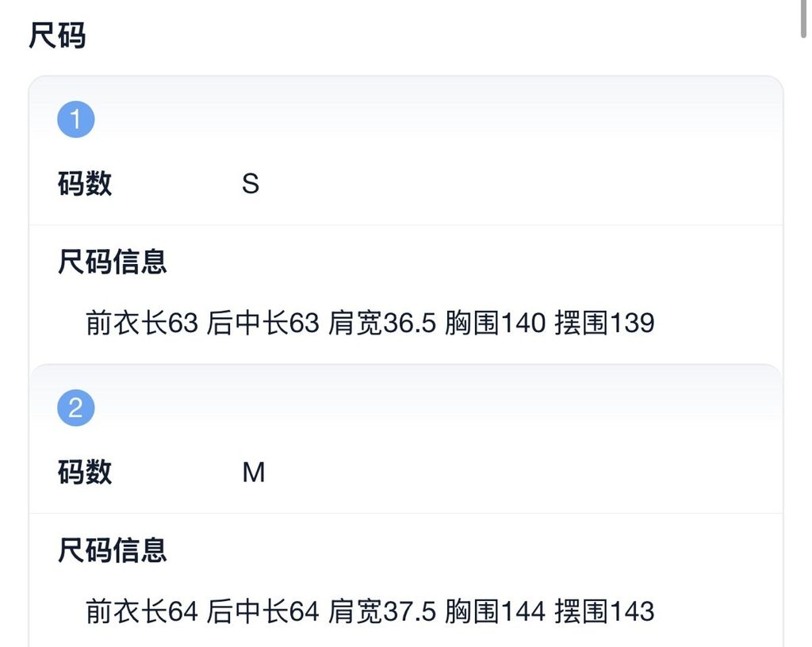812x647 pixels.
Task: Click the 尺码信息 label in card 1
Action: (x=112, y=261)
